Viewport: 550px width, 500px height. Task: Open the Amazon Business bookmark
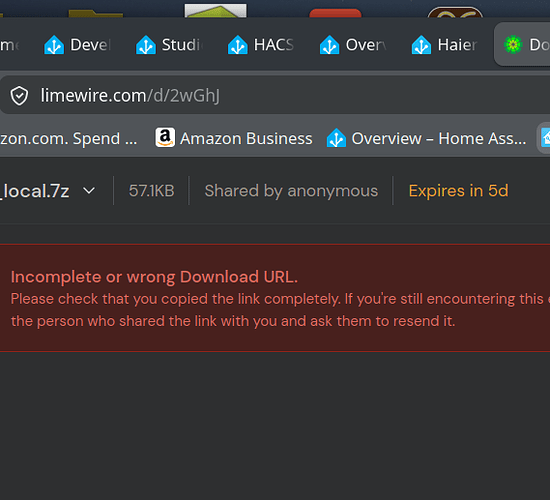(x=234, y=138)
